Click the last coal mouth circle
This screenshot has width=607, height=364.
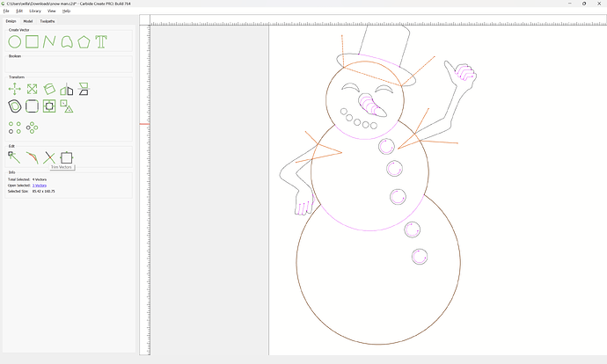[x=374, y=126]
